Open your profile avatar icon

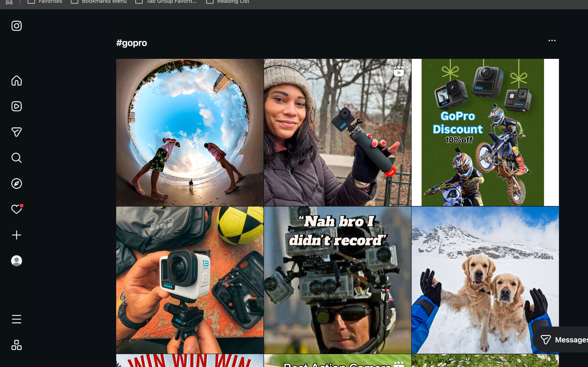16,261
